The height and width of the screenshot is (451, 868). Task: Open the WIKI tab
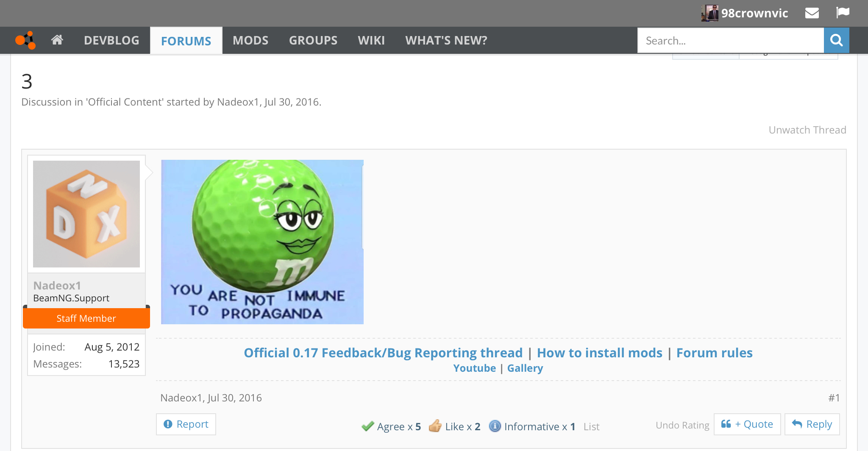pos(371,40)
